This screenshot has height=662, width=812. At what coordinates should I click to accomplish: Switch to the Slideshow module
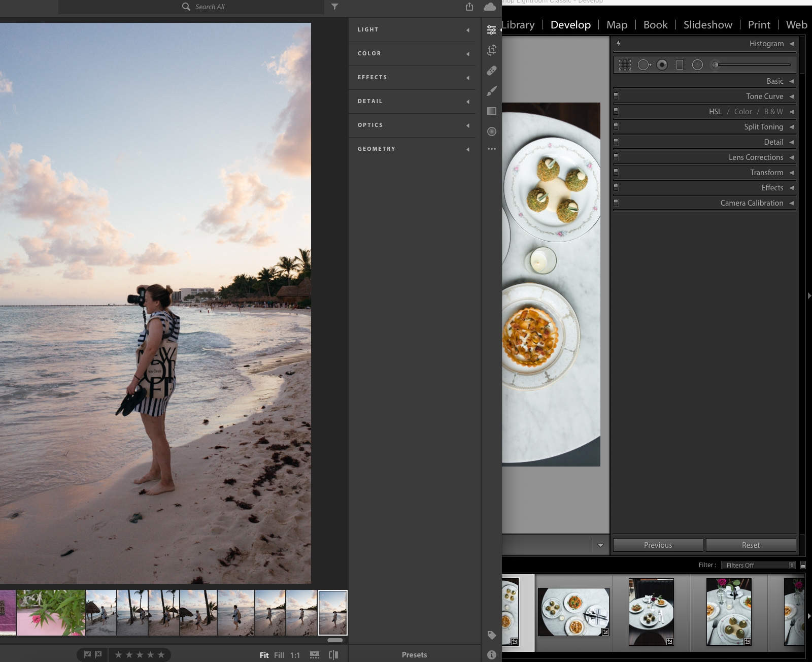(x=708, y=25)
